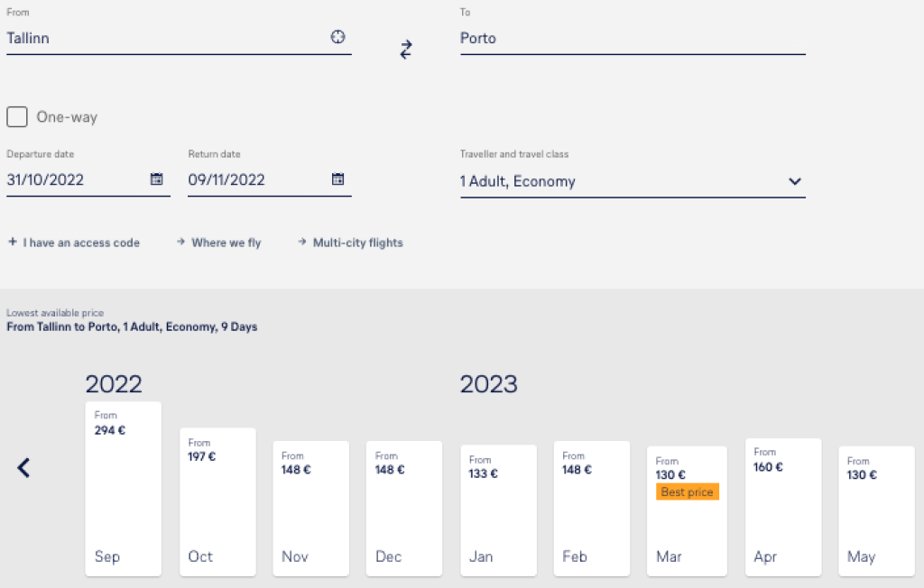Click the orange Best price badge
This screenshot has height=588, width=924.
(x=687, y=492)
